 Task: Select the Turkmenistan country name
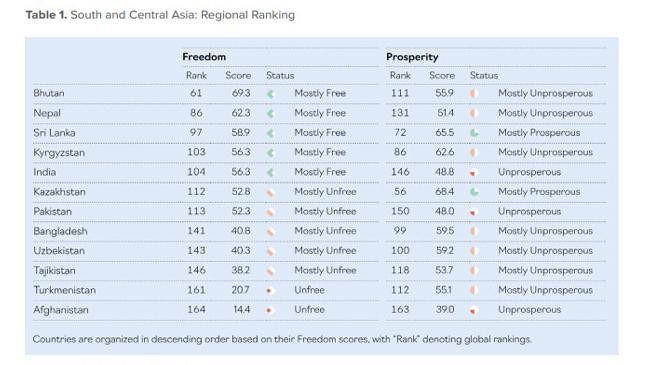pos(65,290)
